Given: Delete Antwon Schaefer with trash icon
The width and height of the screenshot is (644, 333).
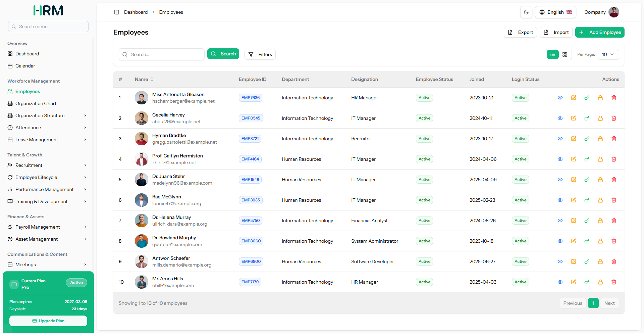Looking at the screenshot, I should tap(614, 261).
